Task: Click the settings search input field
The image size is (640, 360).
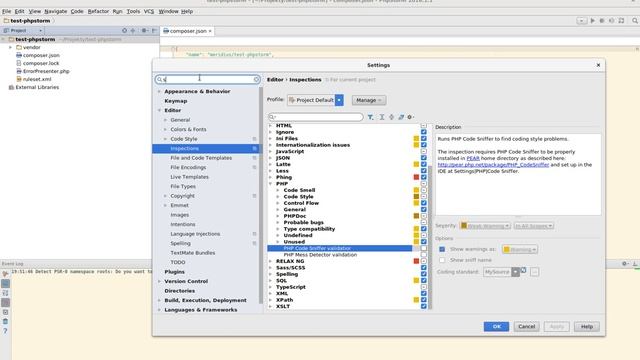Action: pyautogui.click(x=207, y=80)
